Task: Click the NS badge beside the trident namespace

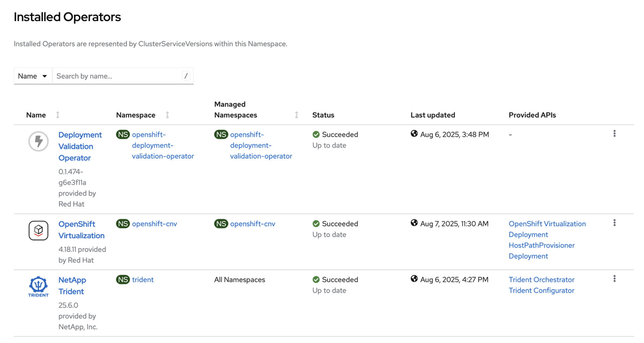Action: pyautogui.click(x=123, y=279)
